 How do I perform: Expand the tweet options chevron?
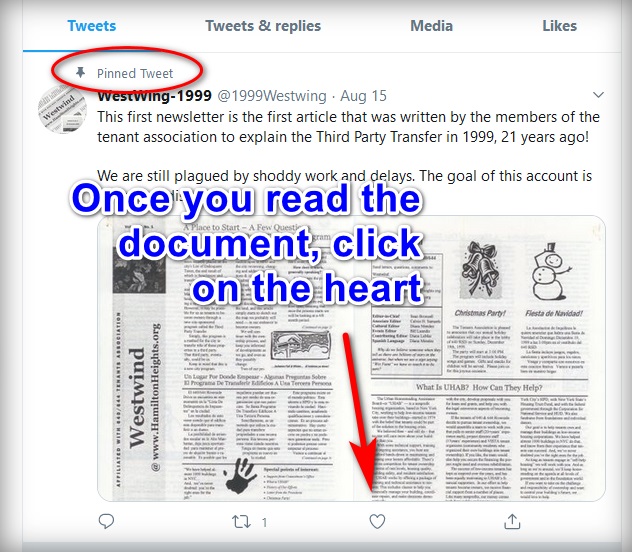599,95
